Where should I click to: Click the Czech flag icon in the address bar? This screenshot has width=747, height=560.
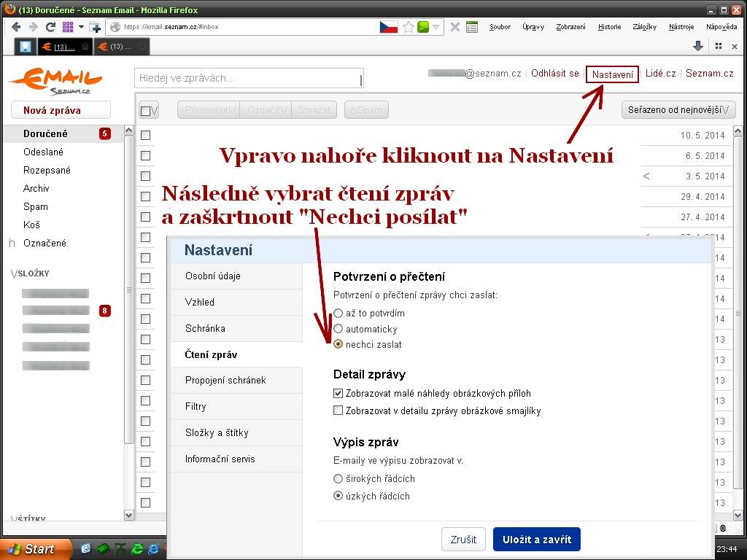[x=389, y=27]
